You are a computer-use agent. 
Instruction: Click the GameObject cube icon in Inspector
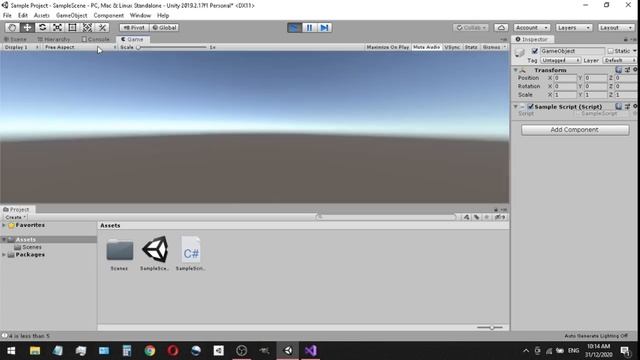[520, 53]
